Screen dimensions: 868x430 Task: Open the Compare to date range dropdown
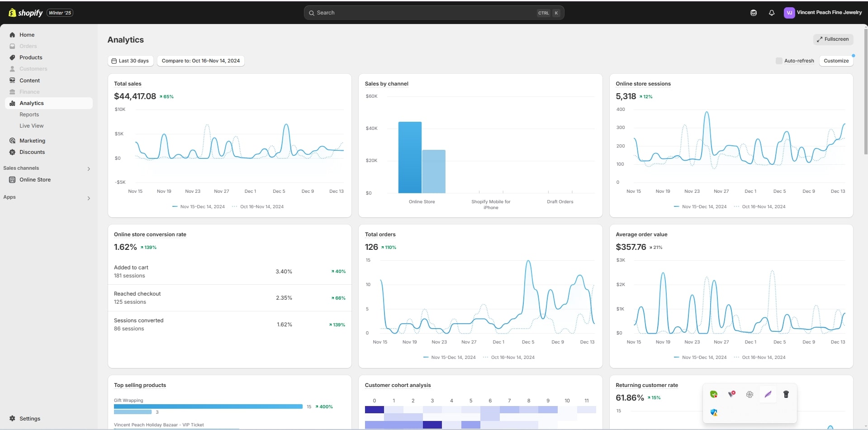click(200, 61)
